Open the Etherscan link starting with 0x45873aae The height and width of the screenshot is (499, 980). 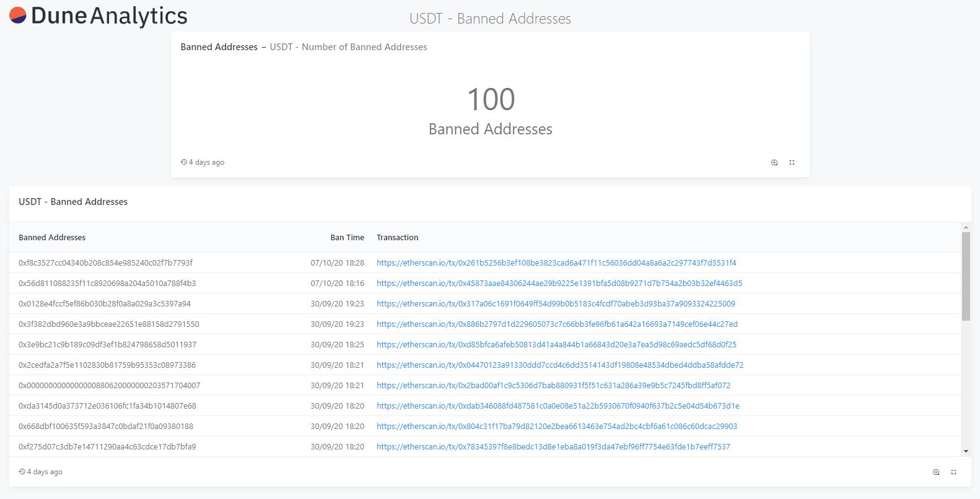pos(559,284)
